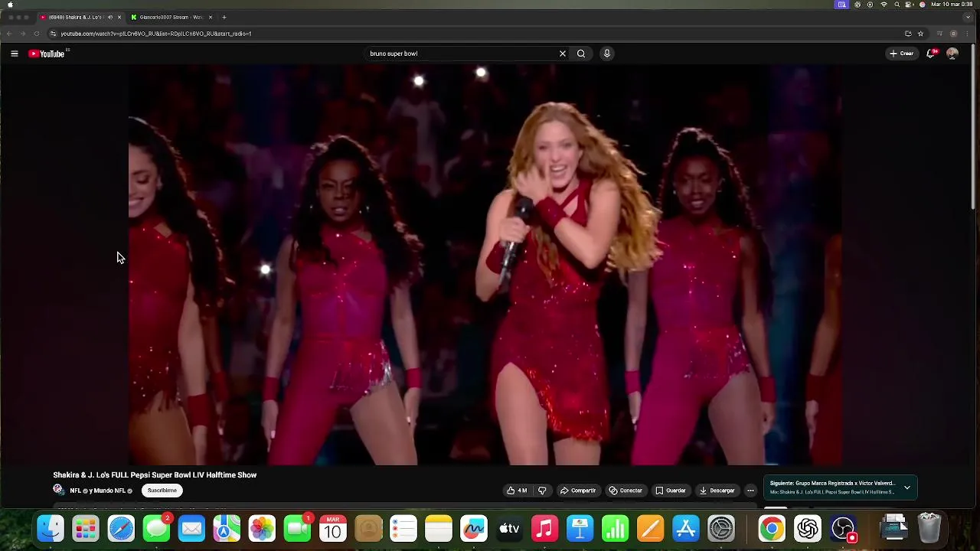
Task: Click the YouTube logo to go home
Action: click(x=47, y=54)
